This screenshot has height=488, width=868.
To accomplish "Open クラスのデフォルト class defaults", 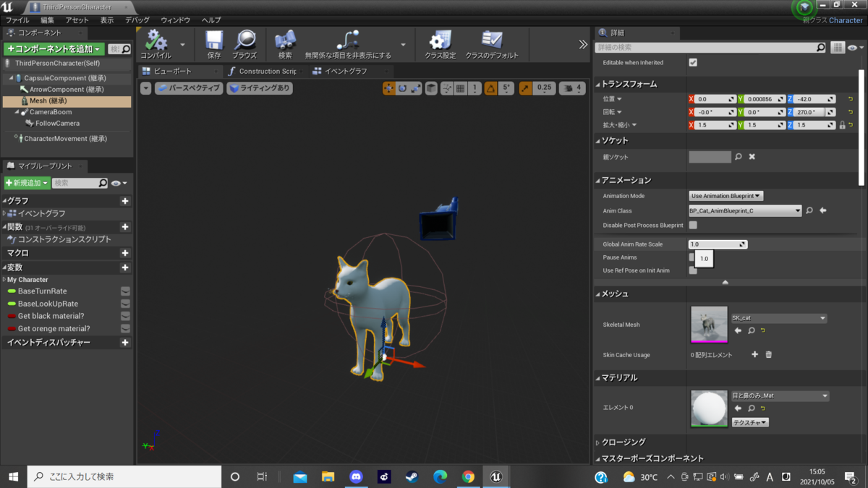I will coord(492,44).
